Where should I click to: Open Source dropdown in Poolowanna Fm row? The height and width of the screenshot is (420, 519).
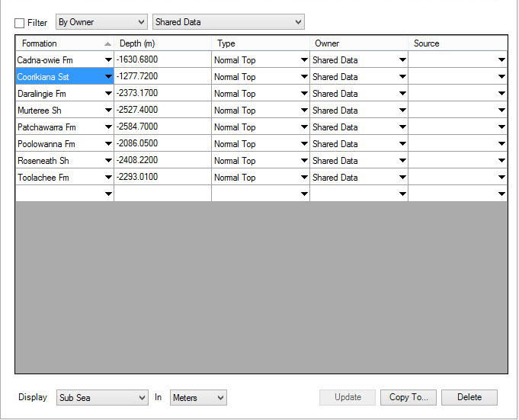click(501, 144)
